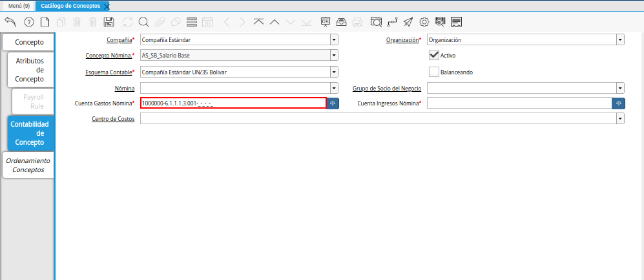Click into the empty Nómina field
Image resolution: width=644 pixels, height=280 pixels.
(235, 88)
